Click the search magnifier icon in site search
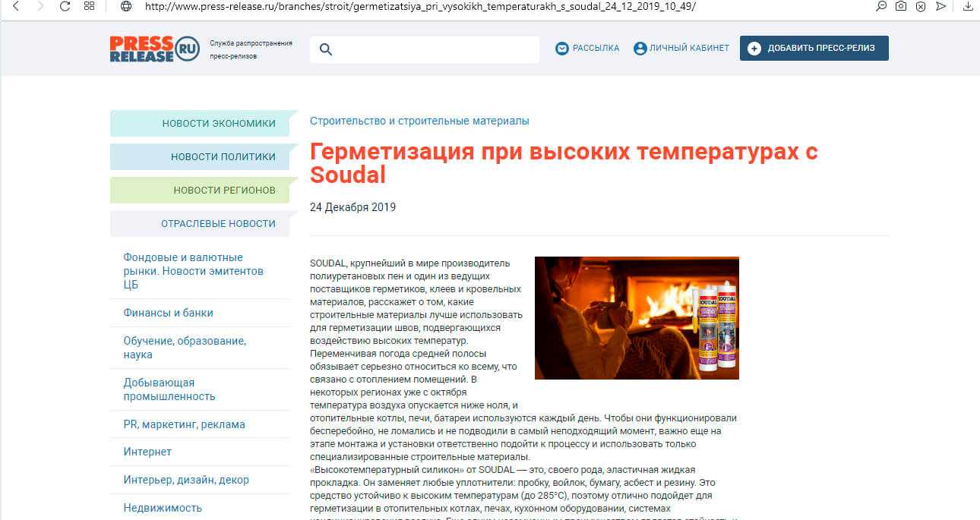Screen dimensions: 980x520 326,50
